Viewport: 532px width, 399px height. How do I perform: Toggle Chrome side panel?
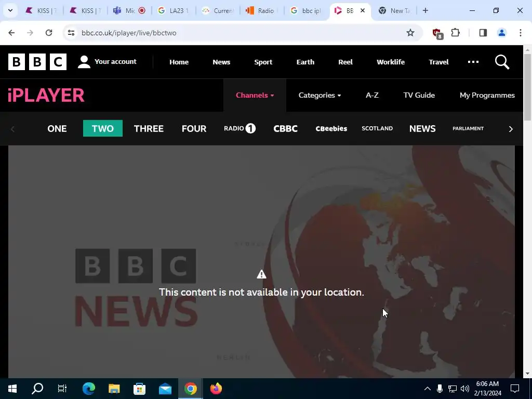[483, 33]
